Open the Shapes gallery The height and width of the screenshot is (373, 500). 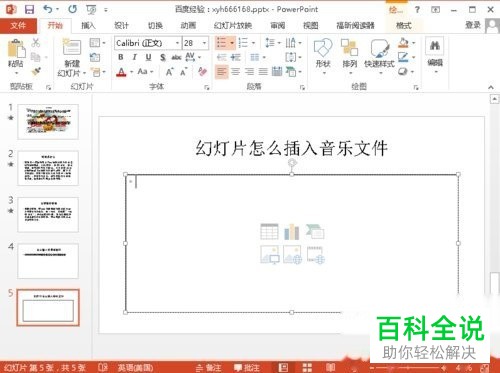pos(323,55)
